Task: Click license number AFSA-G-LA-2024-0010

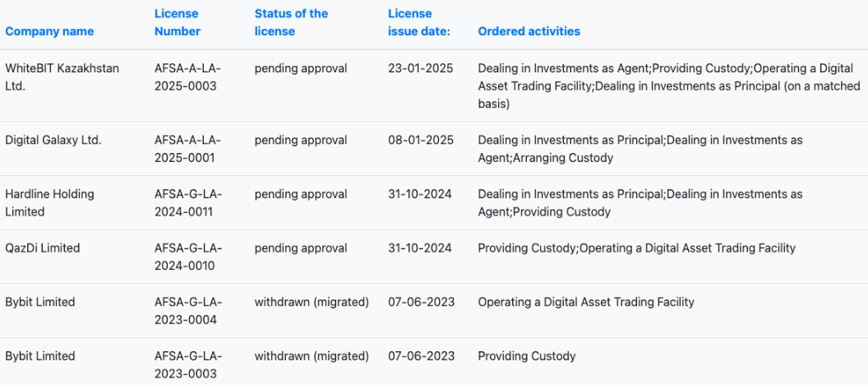Action: 187,256
